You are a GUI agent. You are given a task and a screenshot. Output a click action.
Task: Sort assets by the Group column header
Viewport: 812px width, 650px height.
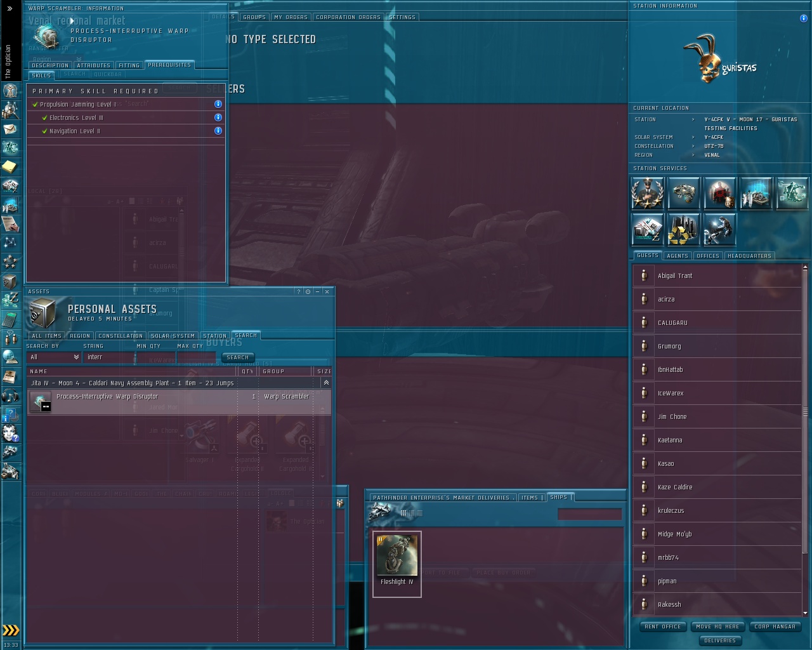[x=285, y=371]
